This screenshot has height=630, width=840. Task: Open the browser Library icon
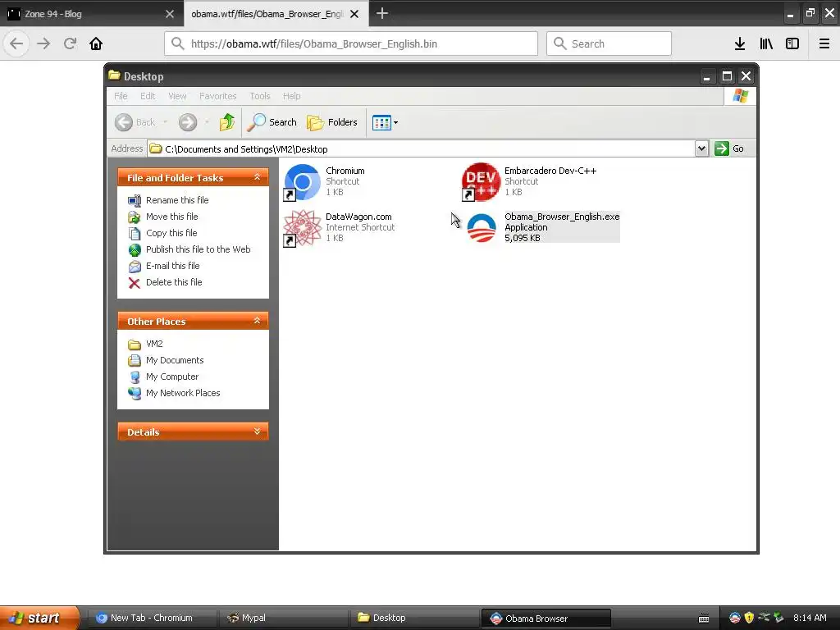pyautogui.click(x=766, y=43)
